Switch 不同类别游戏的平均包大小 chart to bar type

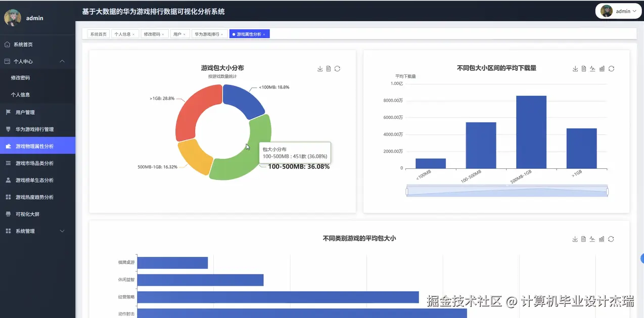pyautogui.click(x=602, y=239)
